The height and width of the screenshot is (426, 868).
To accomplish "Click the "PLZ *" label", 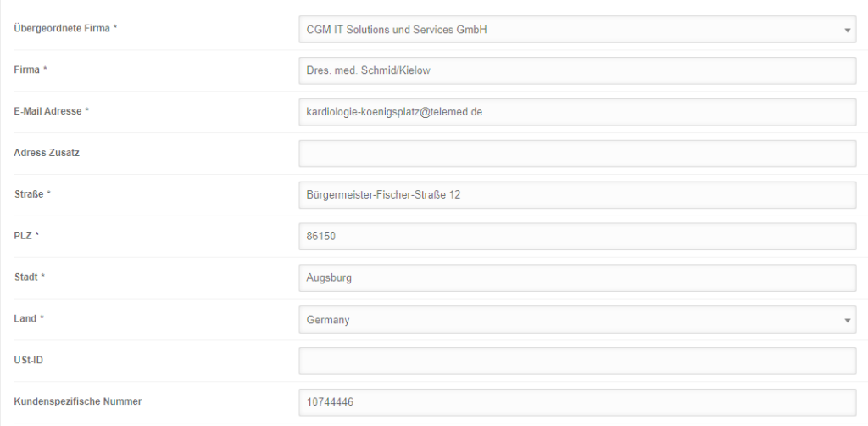I will 27,235.
